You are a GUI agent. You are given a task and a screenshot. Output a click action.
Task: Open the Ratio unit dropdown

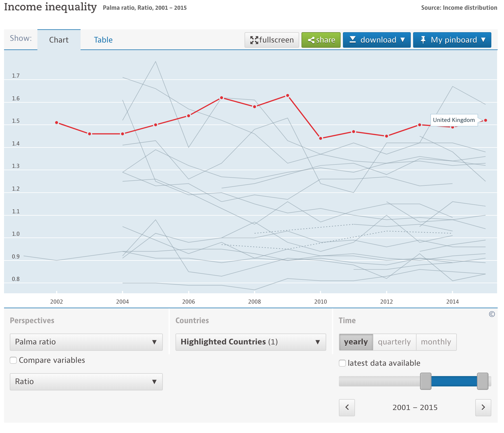point(86,382)
